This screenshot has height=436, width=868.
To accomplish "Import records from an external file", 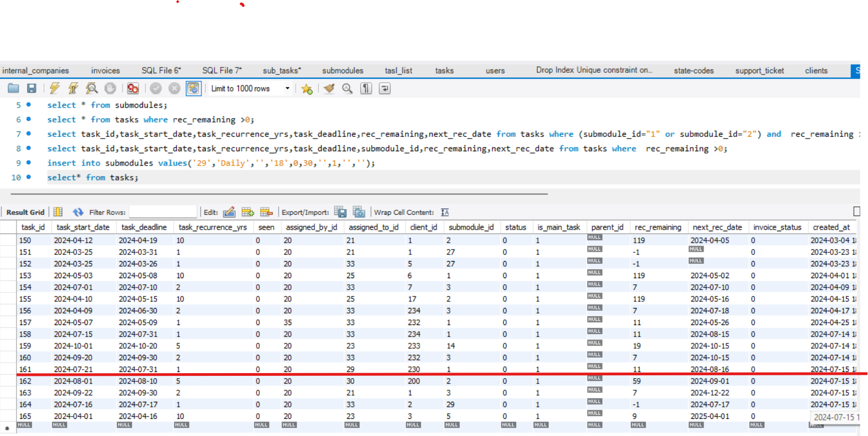I will pos(359,212).
